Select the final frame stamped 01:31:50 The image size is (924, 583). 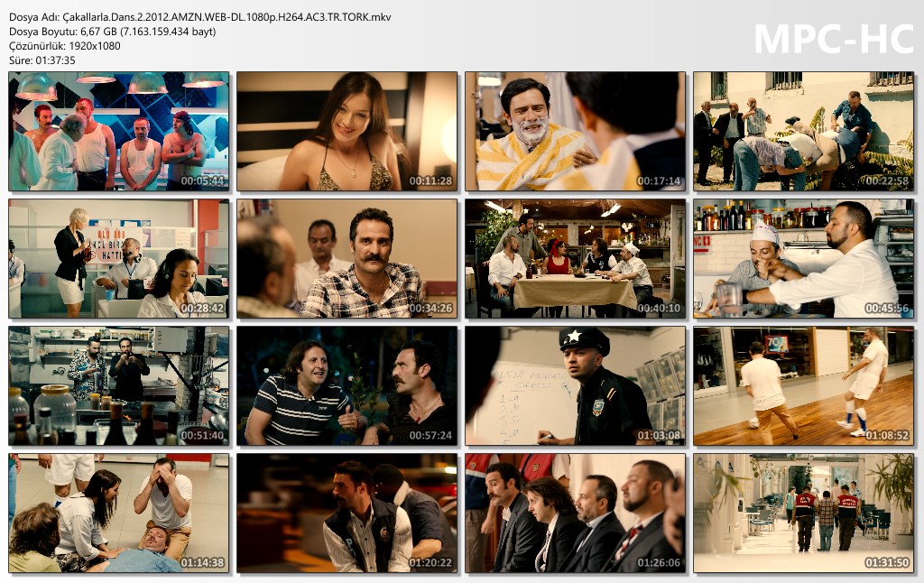pos(803,514)
